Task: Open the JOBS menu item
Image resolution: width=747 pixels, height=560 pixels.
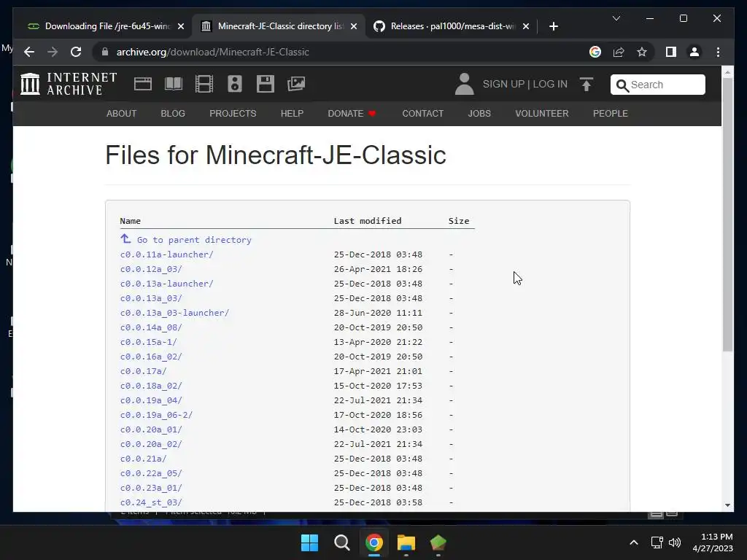Action: [479, 114]
